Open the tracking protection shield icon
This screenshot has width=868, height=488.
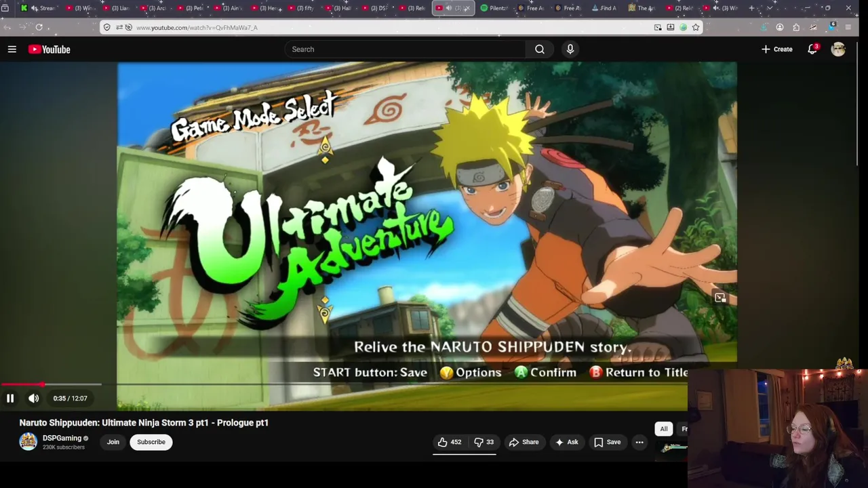(106, 27)
